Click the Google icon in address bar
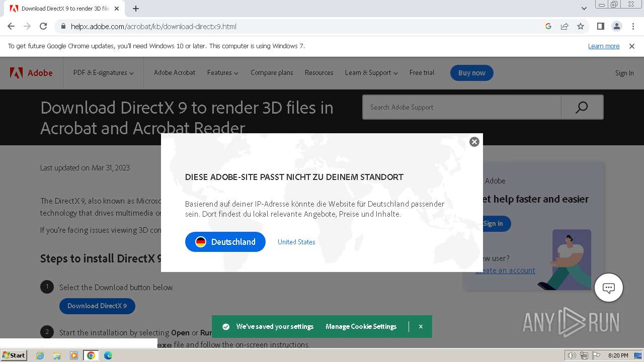The height and width of the screenshot is (362, 644). tap(548, 26)
